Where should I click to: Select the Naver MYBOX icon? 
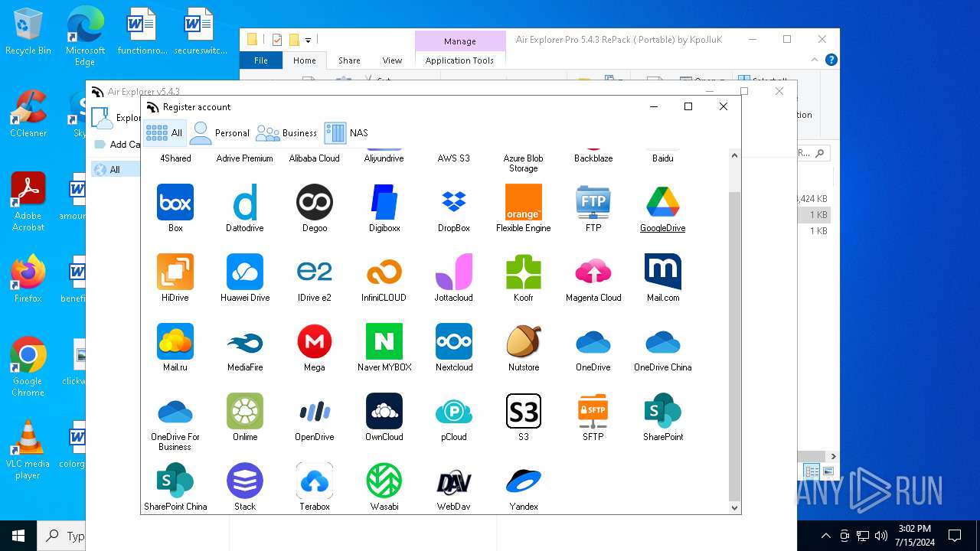click(384, 341)
